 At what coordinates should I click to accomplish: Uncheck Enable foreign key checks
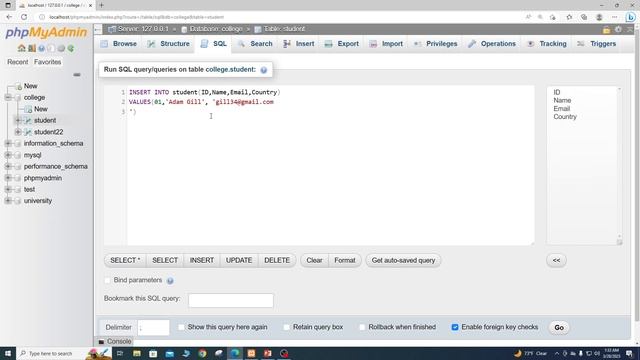tap(455, 327)
